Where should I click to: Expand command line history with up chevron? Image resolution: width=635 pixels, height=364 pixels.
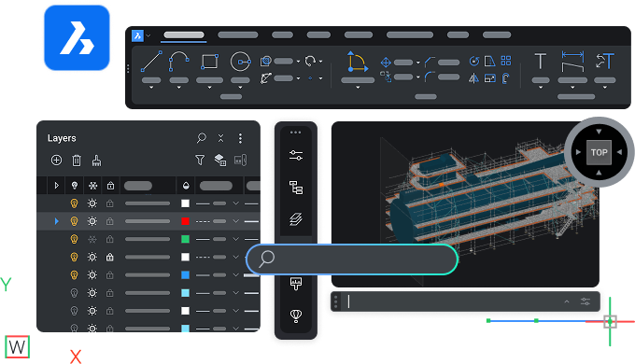tap(567, 301)
